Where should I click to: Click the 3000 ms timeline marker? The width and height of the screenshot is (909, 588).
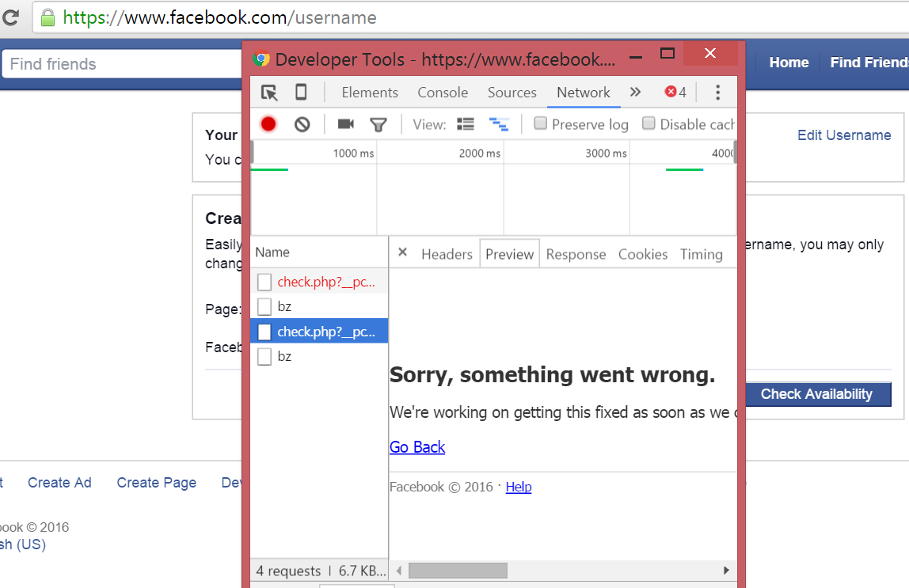click(x=606, y=154)
